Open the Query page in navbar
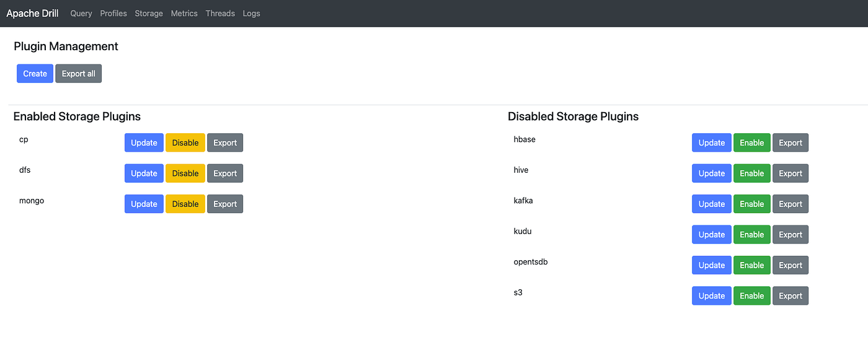 (81, 13)
